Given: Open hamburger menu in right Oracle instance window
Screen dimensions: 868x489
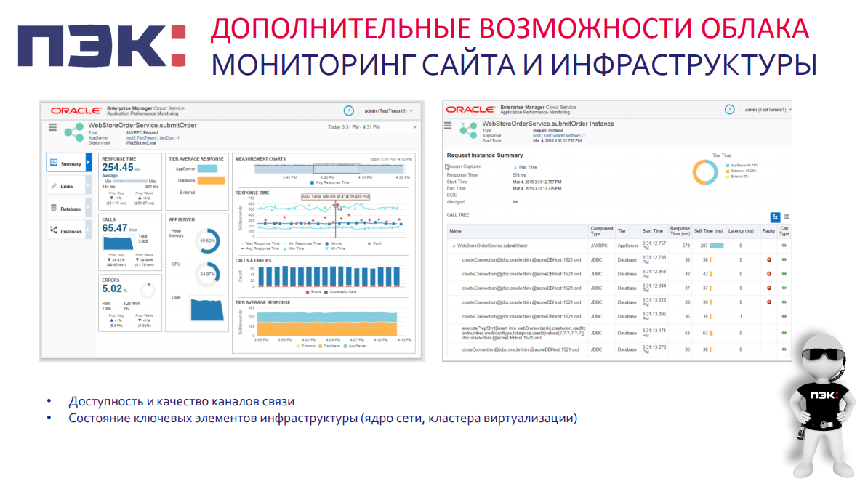Looking at the screenshot, I should click(x=448, y=126).
